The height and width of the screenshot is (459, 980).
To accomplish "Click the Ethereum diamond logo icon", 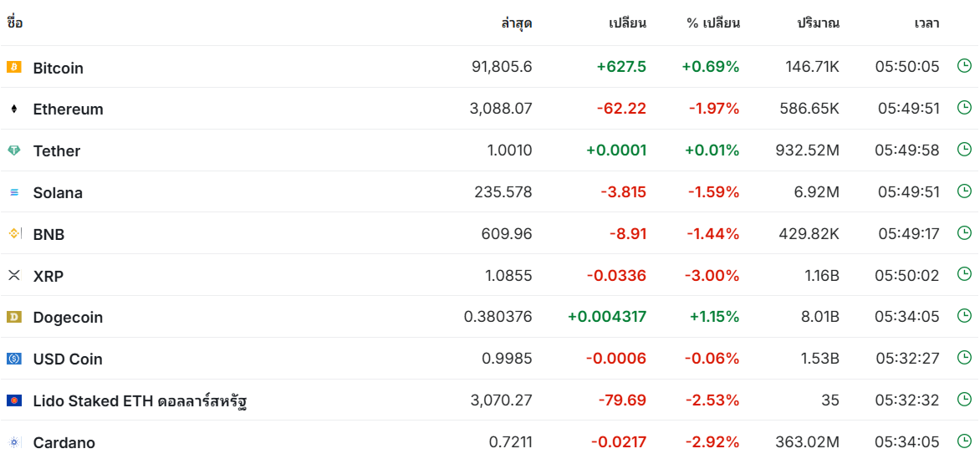I will (13, 109).
